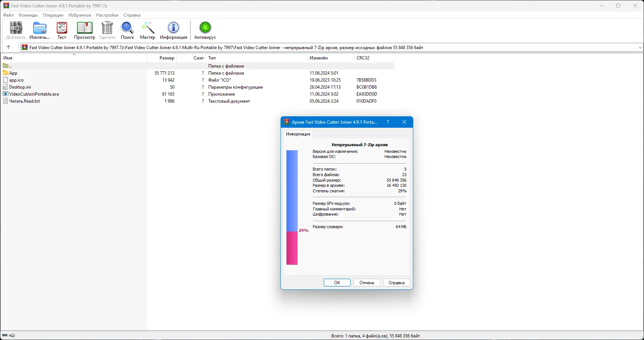Switch to the Информация tab
Screen dimensions: 644x340
pyautogui.click(x=297, y=134)
